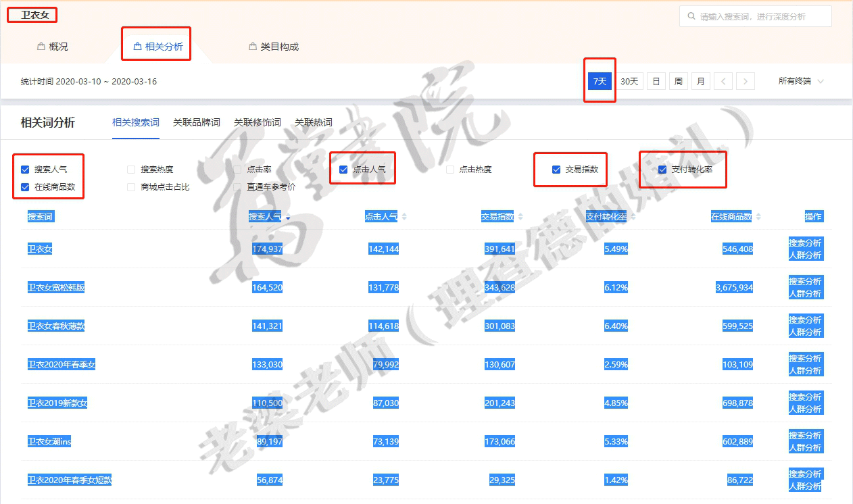This screenshot has height=504, width=853.
Task: Open the 关联品牌词 tab
Action: (x=196, y=122)
